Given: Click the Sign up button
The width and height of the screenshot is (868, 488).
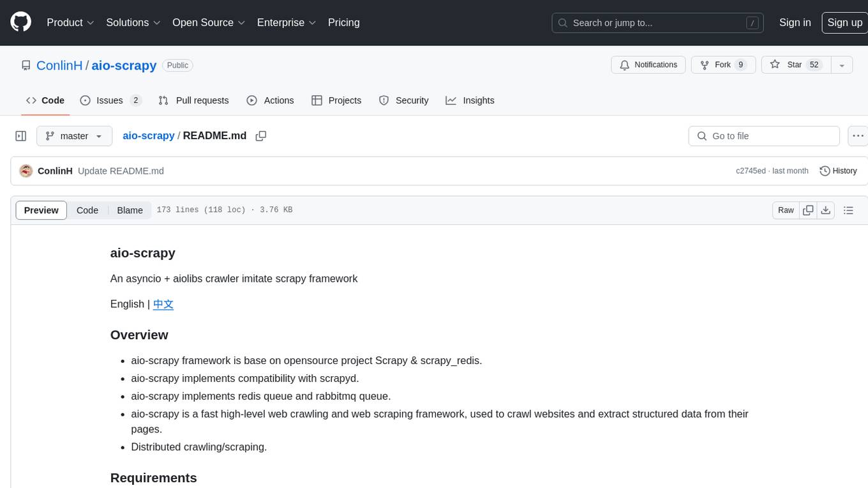Looking at the screenshot, I should coord(844,22).
